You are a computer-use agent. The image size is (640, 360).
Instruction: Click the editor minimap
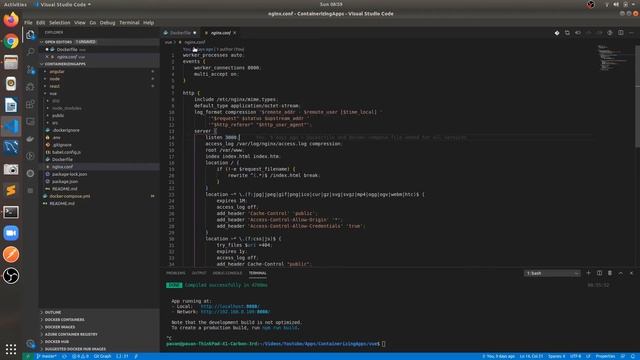614,59
